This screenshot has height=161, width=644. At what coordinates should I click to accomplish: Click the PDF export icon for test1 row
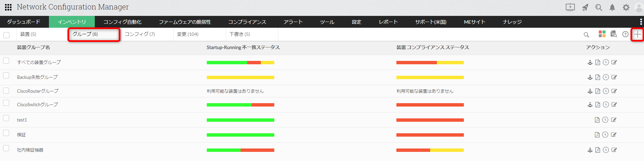(x=597, y=120)
